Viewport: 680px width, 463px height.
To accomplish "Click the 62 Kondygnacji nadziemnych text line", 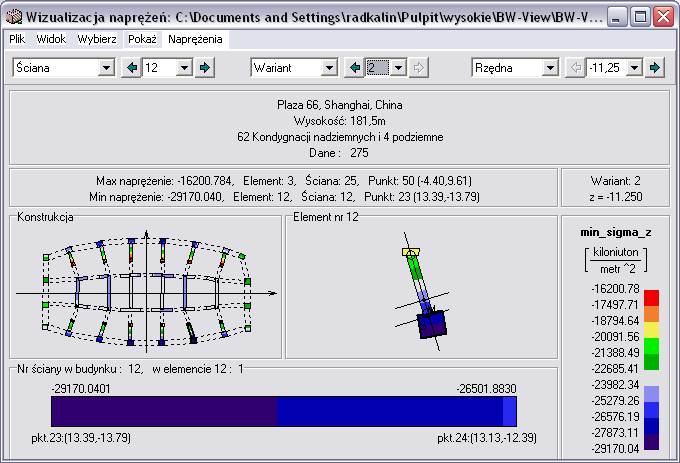I will pos(340,137).
